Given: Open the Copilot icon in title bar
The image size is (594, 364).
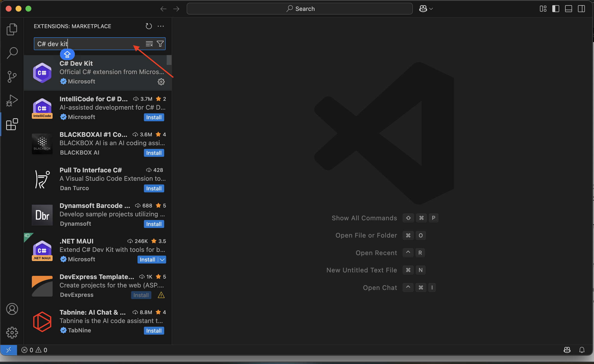Looking at the screenshot, I should (423, 9).
